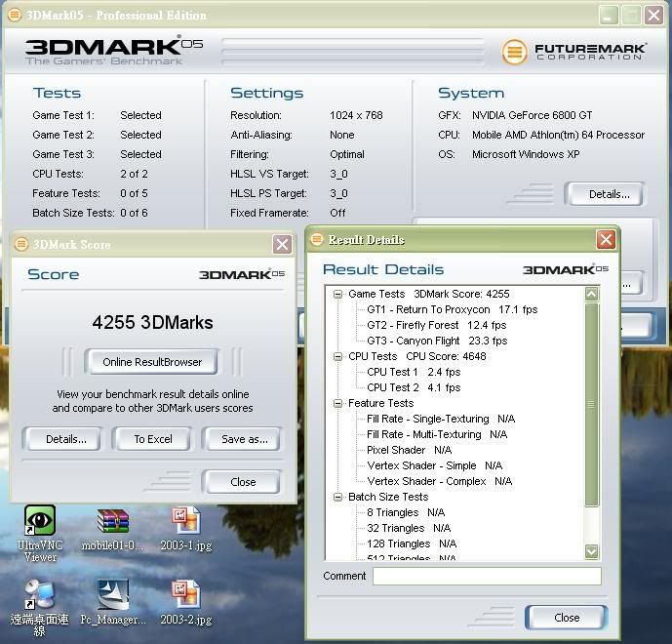Open the Online ResultBrowser
Viewport: 672px width, 644px height.
click(152, 362)
